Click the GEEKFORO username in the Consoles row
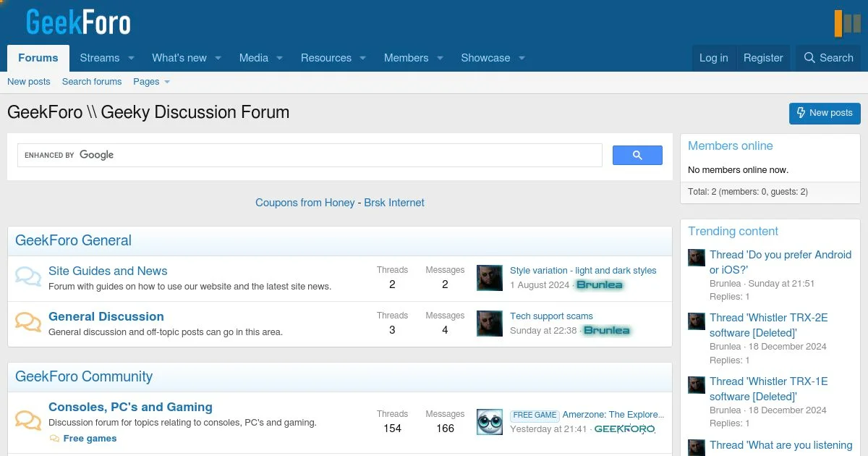Image resolution: width=868 pixels, height=456 pixels. [625, 429]
